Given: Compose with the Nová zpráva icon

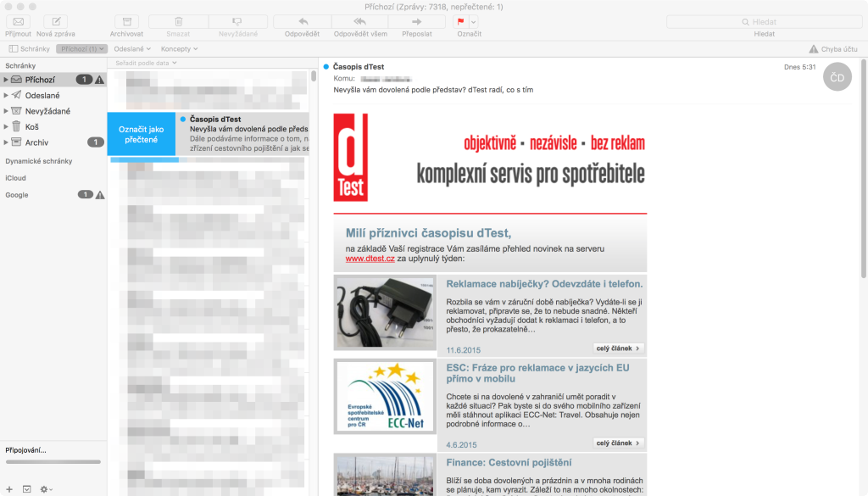Looking at the screenshot, I should pos(56,21).
